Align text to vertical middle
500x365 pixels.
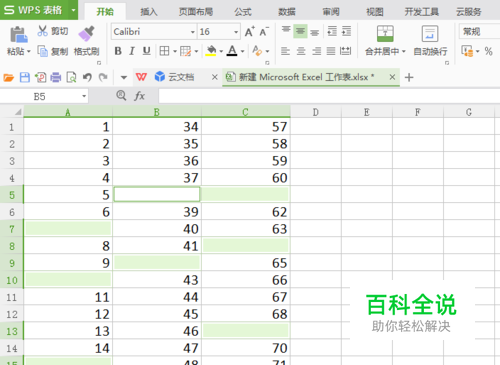(x=300, y=32)
